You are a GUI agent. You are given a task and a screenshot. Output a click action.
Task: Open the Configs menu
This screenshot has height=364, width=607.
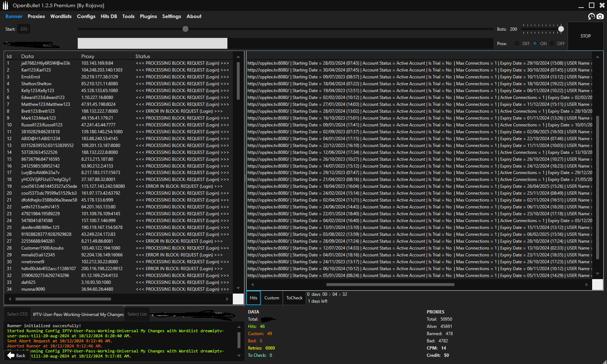pos(86,16)
